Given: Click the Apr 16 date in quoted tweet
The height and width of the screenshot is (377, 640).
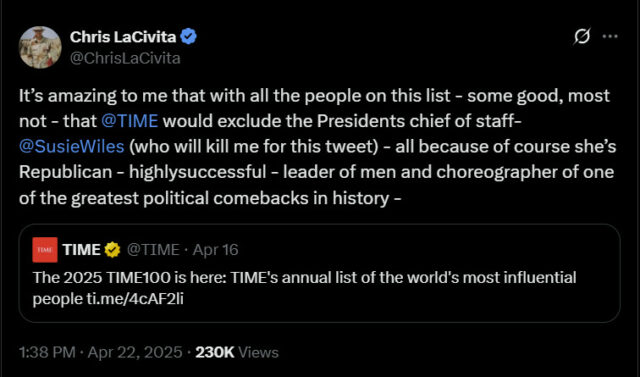Looking at the screenshot, I should 216,250.
